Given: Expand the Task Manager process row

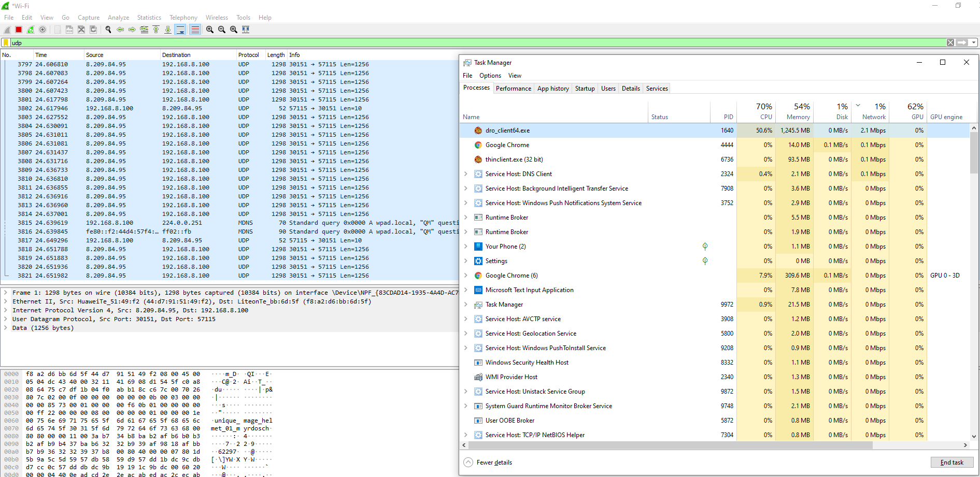Looking at the screenshot, I should pyautogui.click(x=466, y=305).
